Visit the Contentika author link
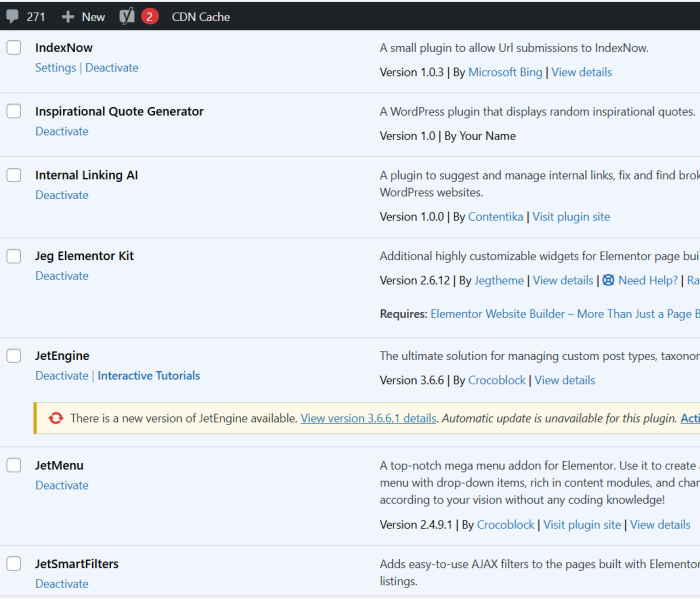The width and height of the screenshot is (700, 599). click(x=496, y=217)
